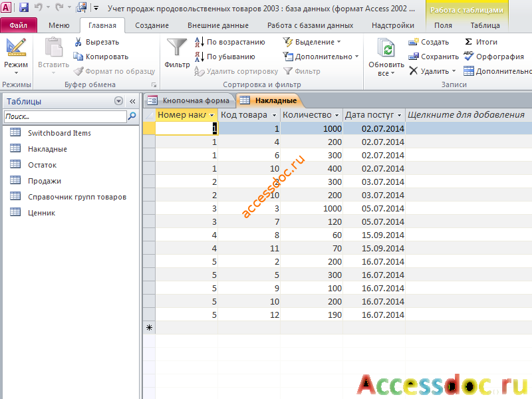Open the Режим view mode button
The height and width of the screenshot is (399, 532).
[x=16, y=57]
